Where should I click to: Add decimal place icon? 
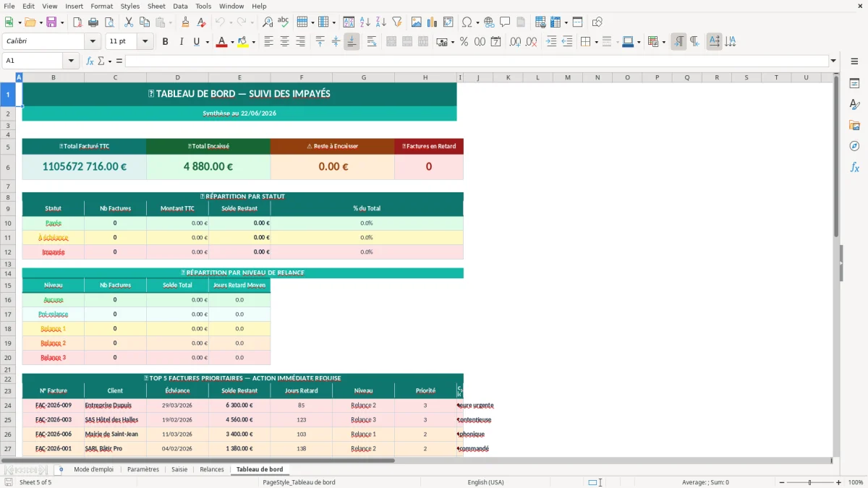[x=516, y=42]
